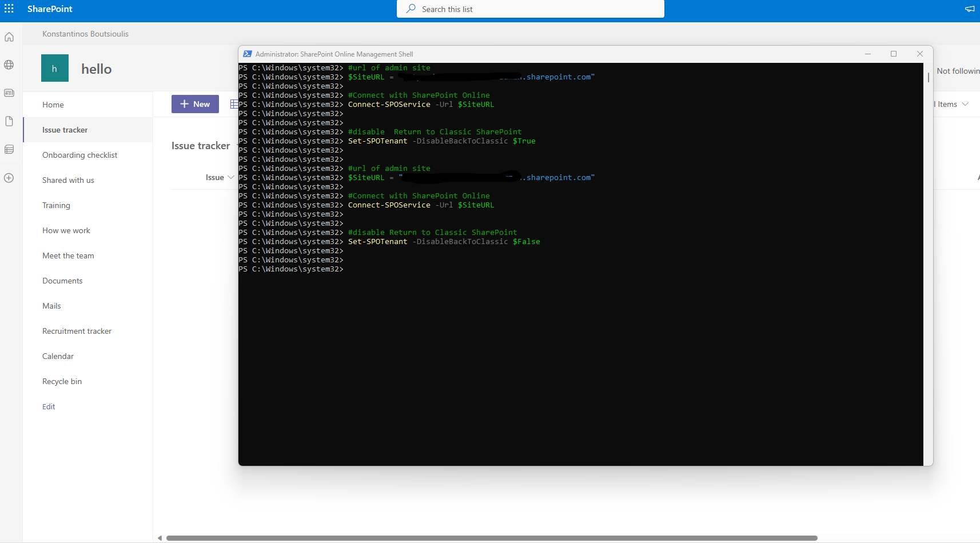The width and height of the screenshot is (980, 543).
Task: Open Meet the team nav item
Action: pyautogui.click(x=68, y=255)
